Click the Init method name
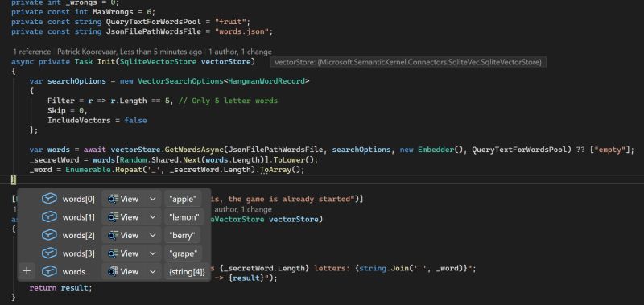This screenshot has width=644, height=305. pyautogui.click(x=106, y=62)
